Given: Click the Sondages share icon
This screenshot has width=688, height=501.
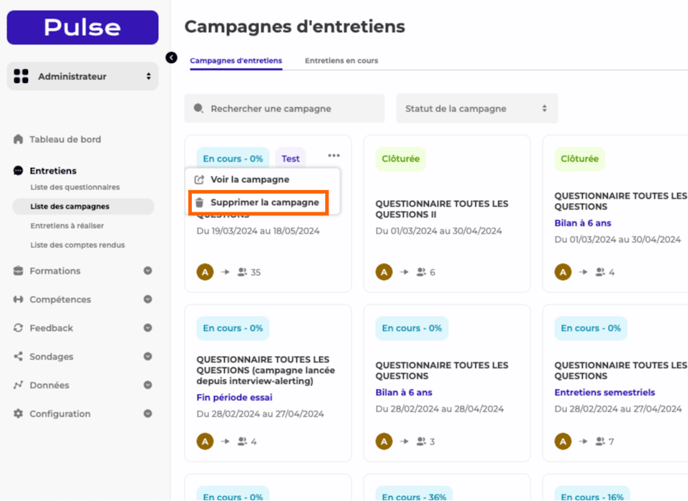Looking at the screenshot, I should (18, 357).
